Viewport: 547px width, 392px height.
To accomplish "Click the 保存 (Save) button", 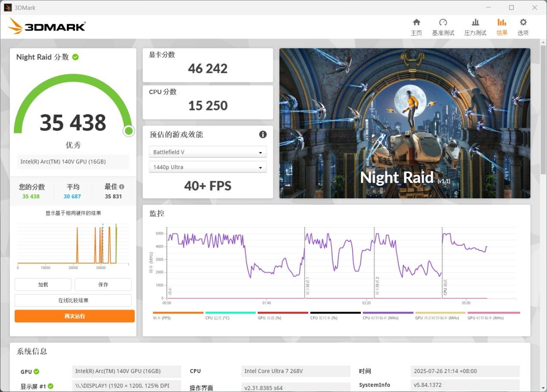I will (x=103, y=285).
